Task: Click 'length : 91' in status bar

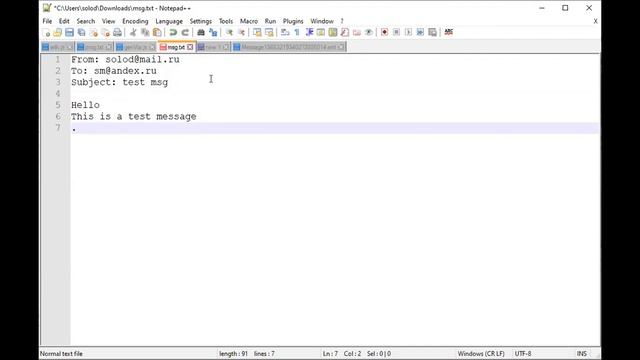Action: pyautogui.click(x=233, y=354)
